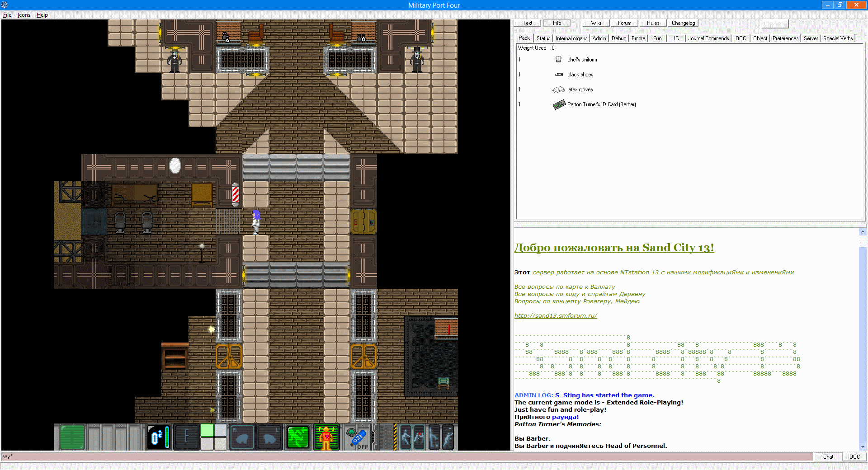
Task: Open the Admin tab
Action: click(599, 38)
